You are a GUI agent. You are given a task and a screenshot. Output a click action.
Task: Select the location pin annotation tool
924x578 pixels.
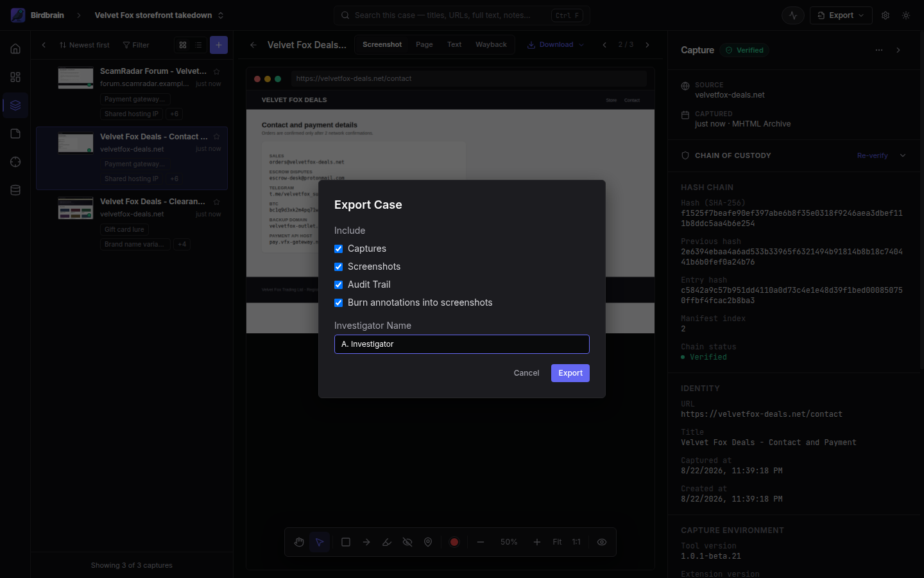(x=428, y=542)
